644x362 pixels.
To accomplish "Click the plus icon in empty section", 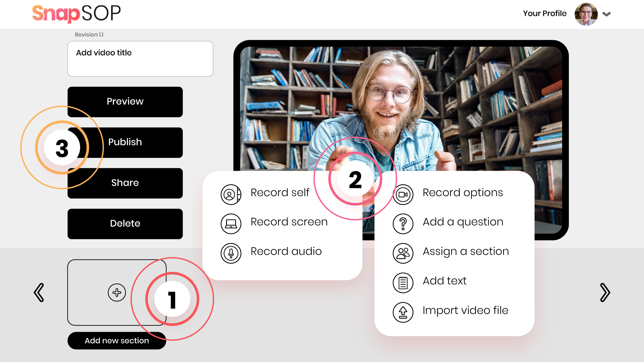I will [x=117, y=292].
